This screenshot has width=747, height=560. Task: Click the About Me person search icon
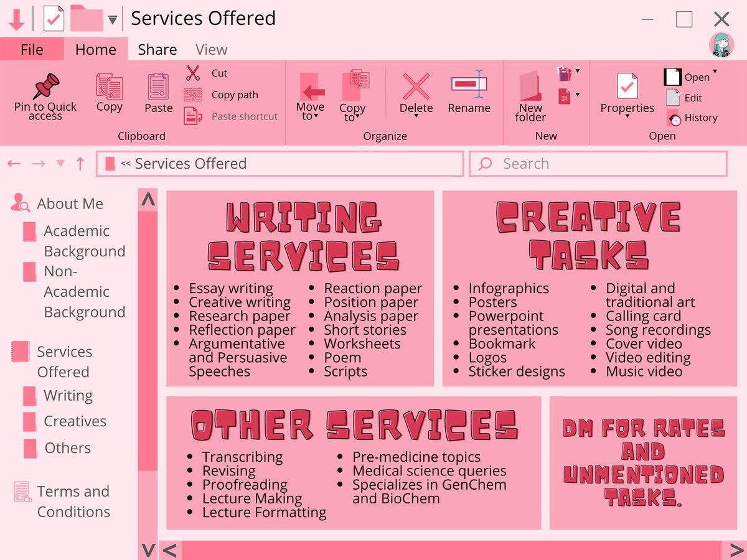[21, 203]
